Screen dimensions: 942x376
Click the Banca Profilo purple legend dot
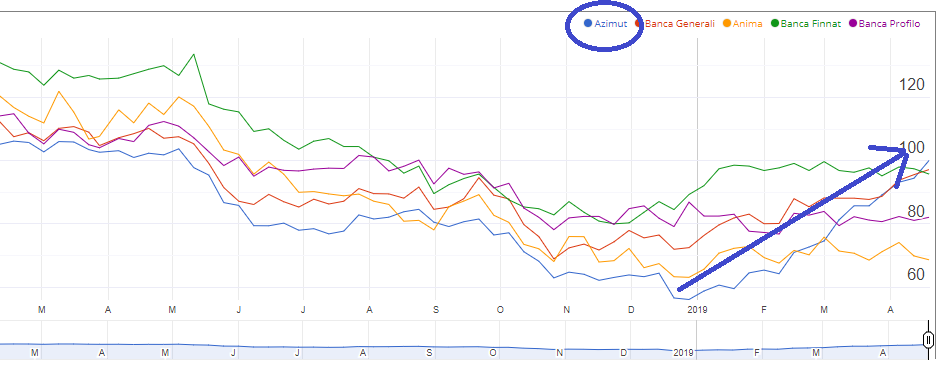(853, 24)
